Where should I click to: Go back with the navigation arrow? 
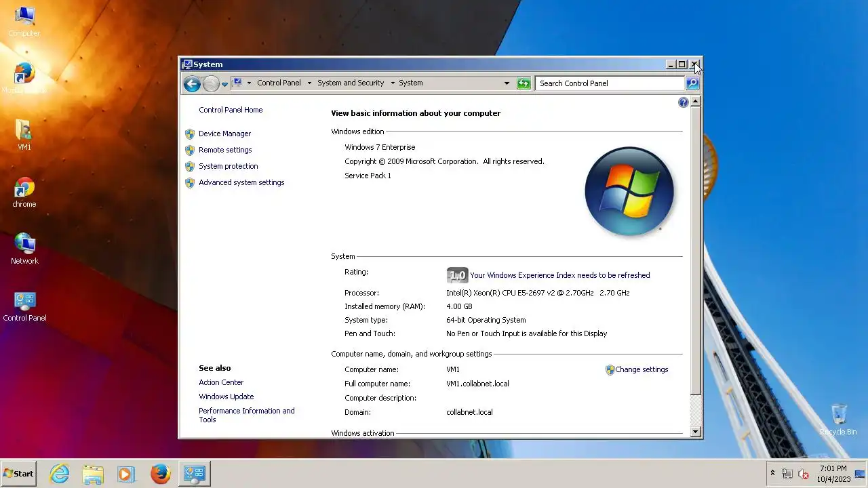click(192, 83)
